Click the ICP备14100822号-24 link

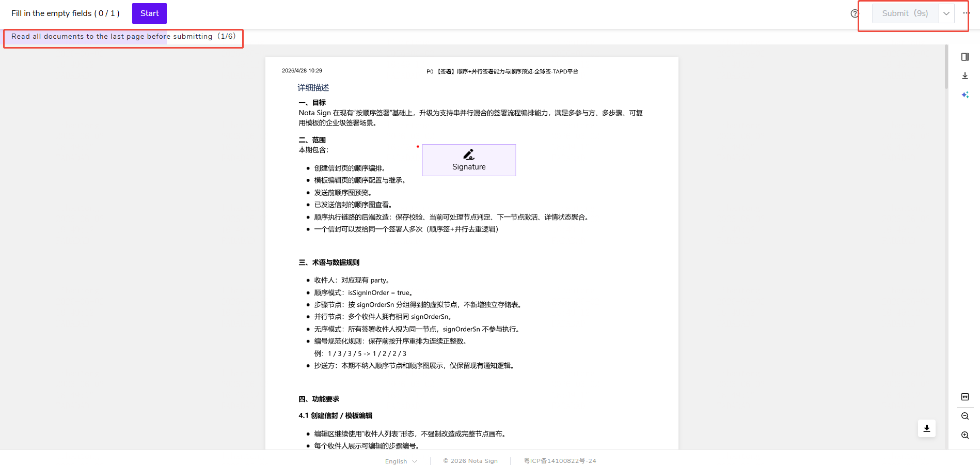point(560,461)
